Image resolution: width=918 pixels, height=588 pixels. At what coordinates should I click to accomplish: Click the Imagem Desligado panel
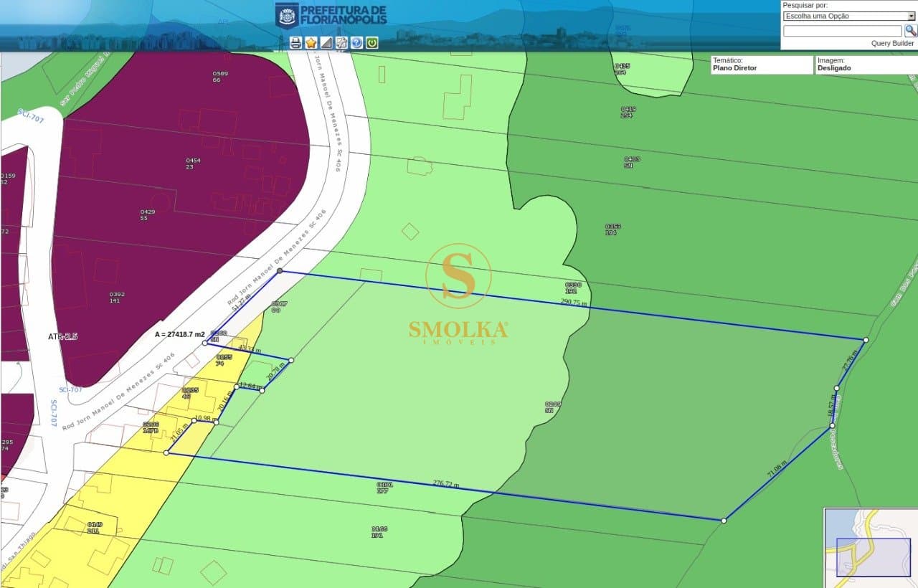pos(866,65)
